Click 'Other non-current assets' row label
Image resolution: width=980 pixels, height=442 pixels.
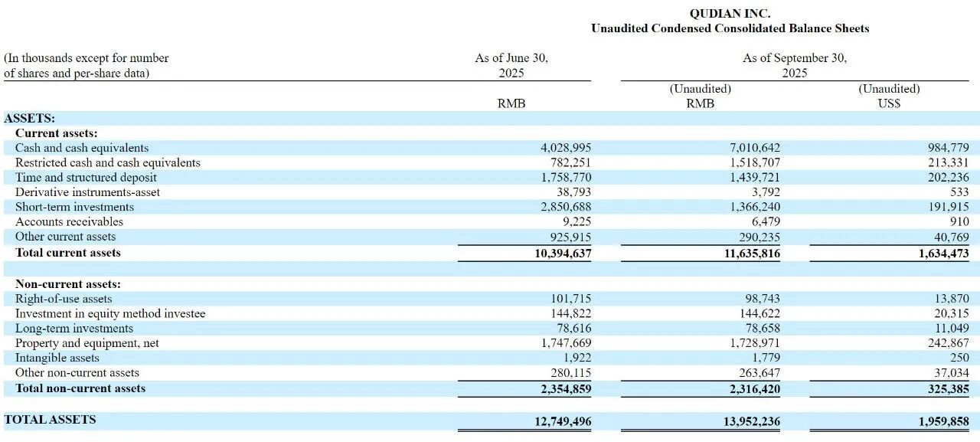pos(77,372)
